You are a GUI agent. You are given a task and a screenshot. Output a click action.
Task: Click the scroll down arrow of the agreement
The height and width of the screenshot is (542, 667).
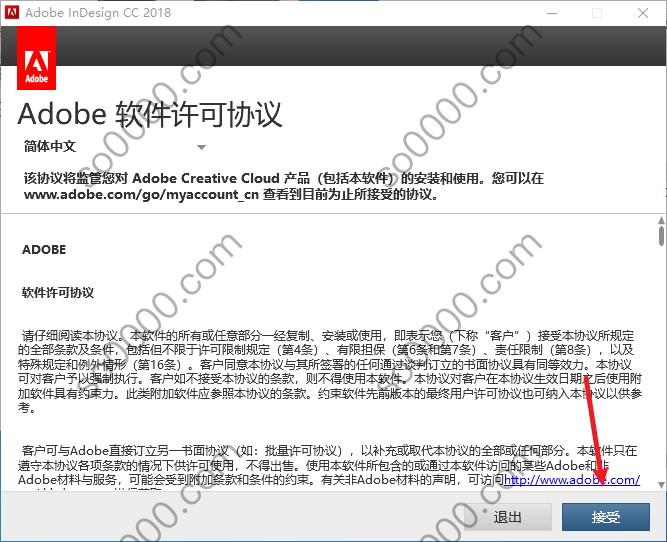point(660,483)
